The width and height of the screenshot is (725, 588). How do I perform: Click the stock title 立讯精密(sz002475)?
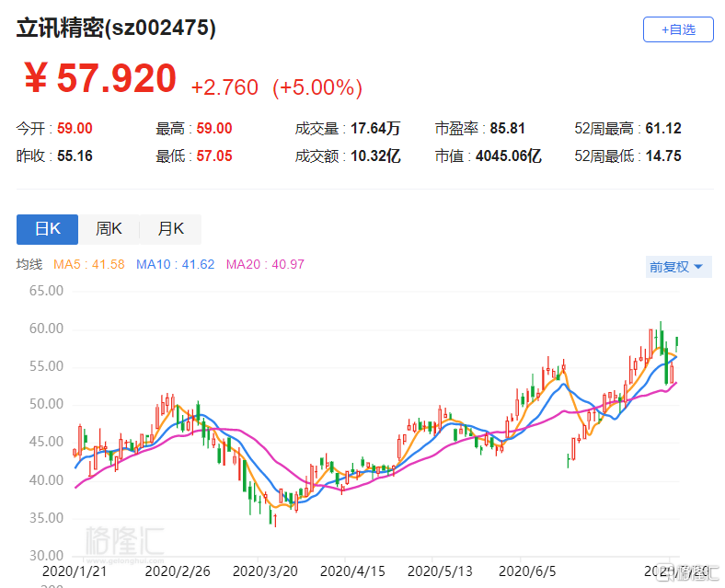point(116,28)
